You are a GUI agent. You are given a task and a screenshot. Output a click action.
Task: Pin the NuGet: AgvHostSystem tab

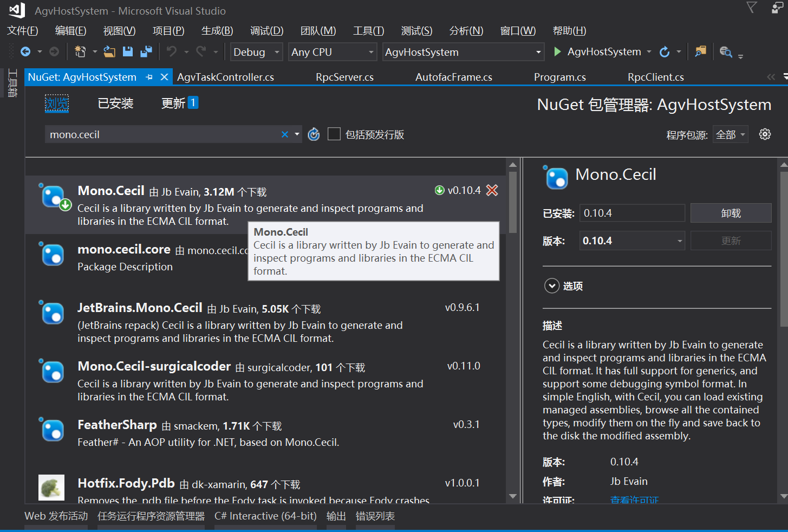pos(149,77)
